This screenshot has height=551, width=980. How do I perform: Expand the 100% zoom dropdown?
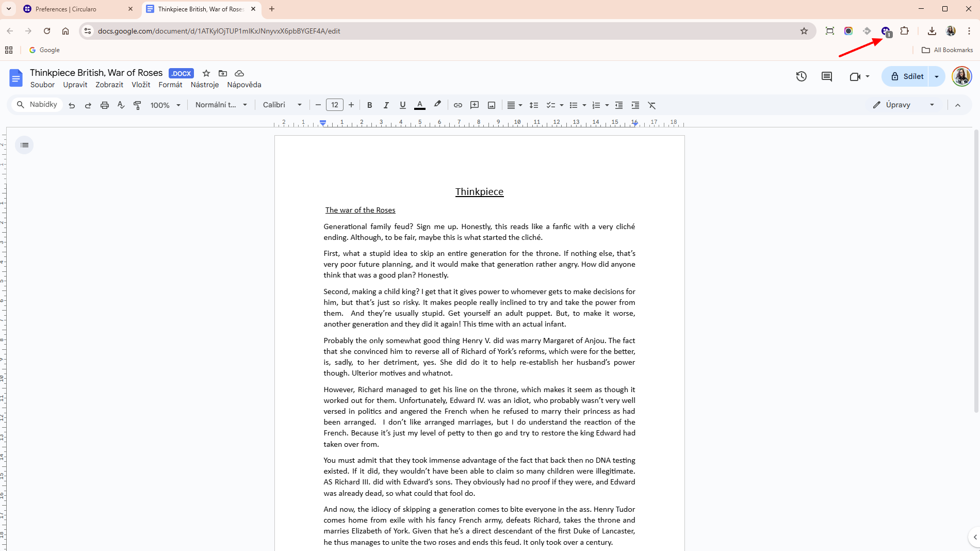(x=166, y=105)
